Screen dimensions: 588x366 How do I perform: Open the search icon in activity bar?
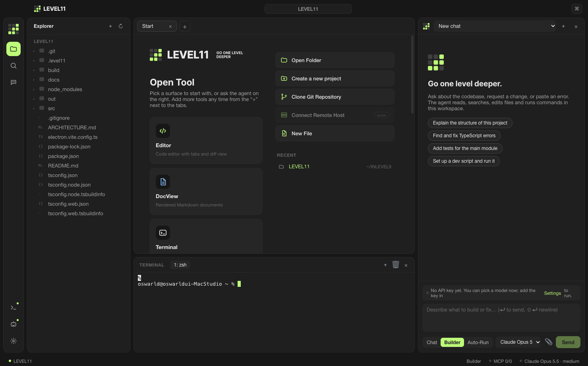[14, 66]
